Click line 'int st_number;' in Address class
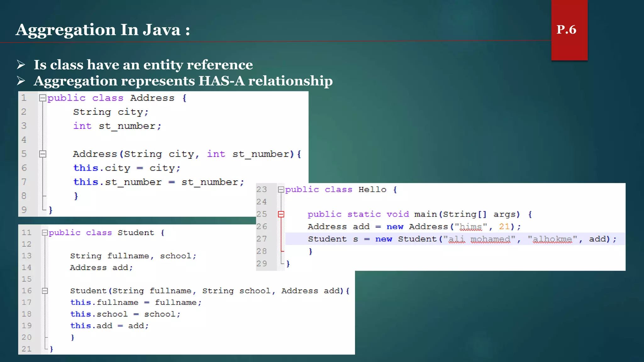This screenshot has height=362, width=644. [x=117, y=126]
